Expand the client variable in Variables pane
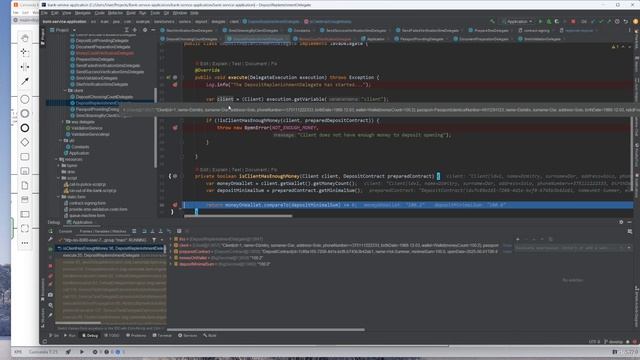 pyautogui.click(x=171, y=245)
